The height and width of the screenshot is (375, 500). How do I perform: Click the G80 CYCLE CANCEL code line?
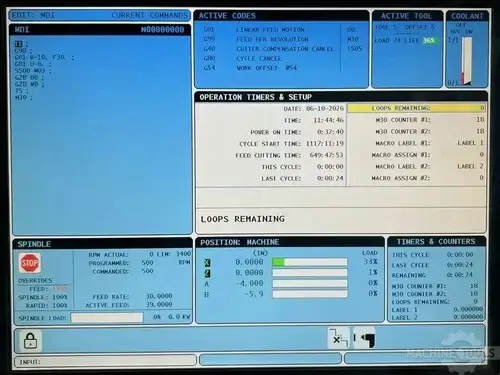(x=242, y=59)
